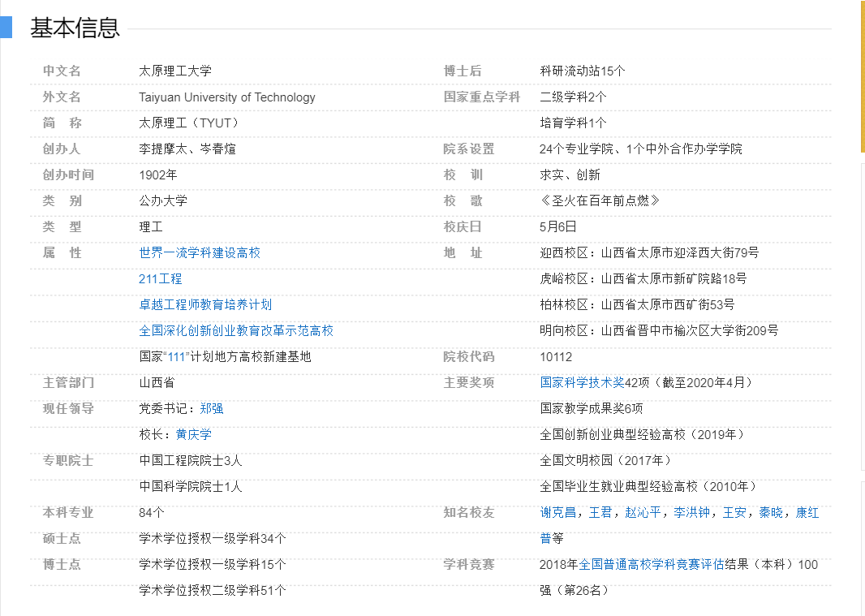Click the school motto 求实、创新

[x=570, y=175]
